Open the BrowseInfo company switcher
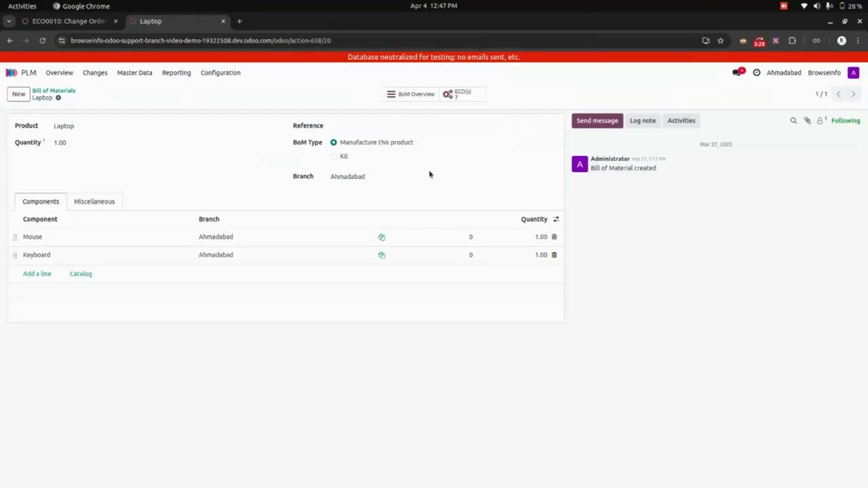The image size is (868, 488). (824, 73)
